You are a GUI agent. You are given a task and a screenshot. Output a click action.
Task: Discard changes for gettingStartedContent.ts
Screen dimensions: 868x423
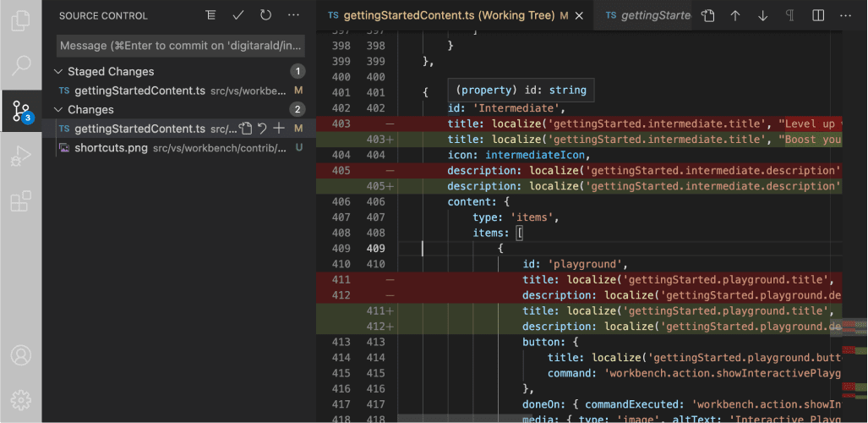pyautogui.click(x=262, y=129)
